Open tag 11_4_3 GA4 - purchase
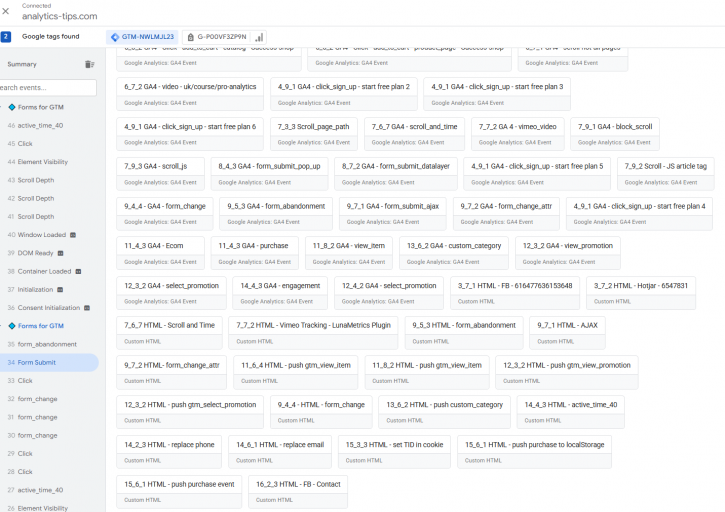The width and height of the screenshot is (725, 512). click(x=255, y=253)
